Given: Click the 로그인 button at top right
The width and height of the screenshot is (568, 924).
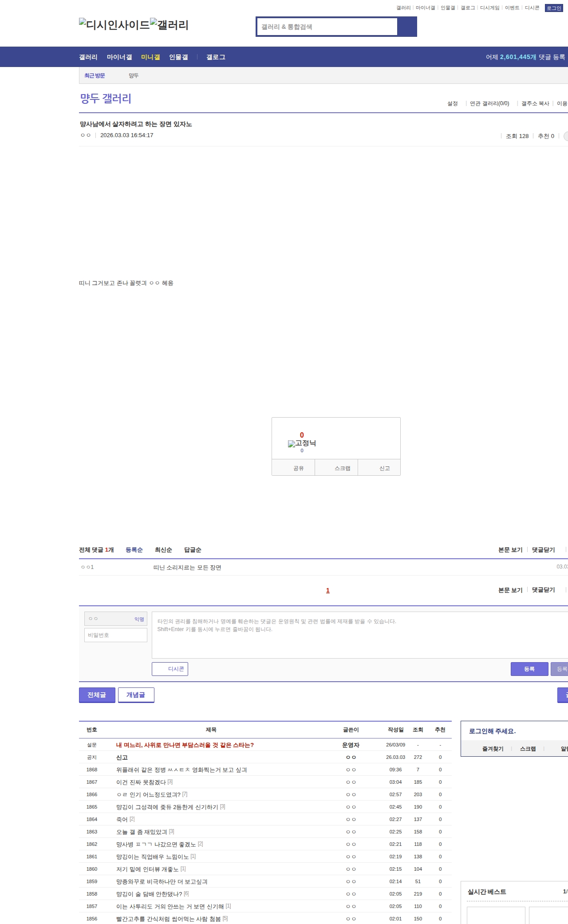Looking at the screenshot, I should click(554, 8).
